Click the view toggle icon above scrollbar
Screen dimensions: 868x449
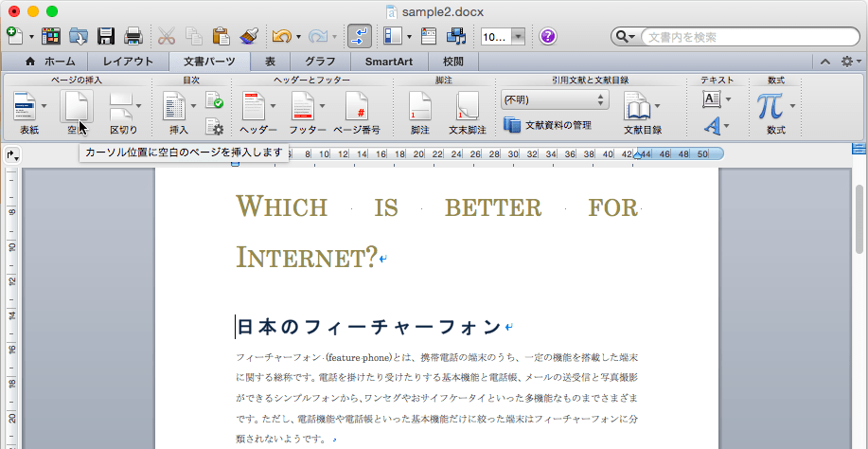[x=859, y=149]
